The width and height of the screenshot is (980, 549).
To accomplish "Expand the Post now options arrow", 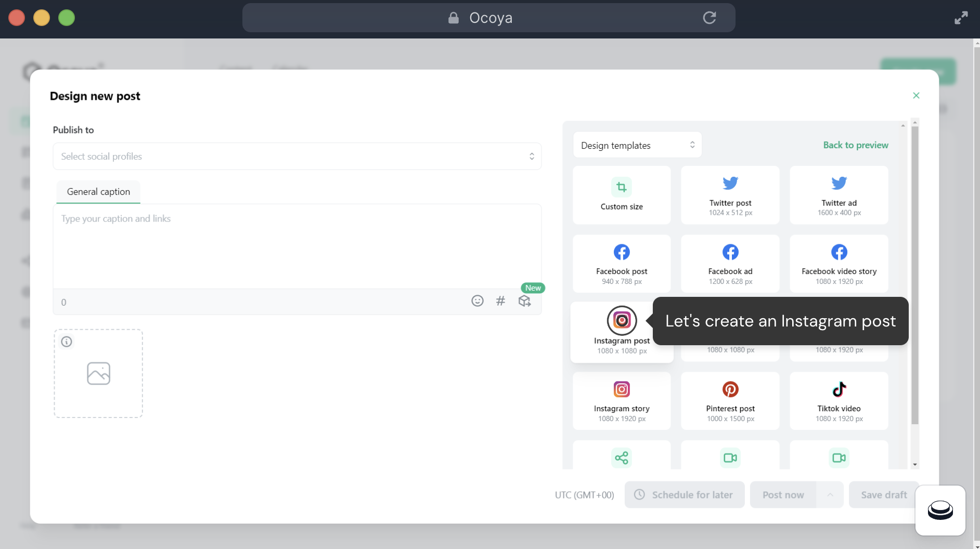I will (830, 495).
